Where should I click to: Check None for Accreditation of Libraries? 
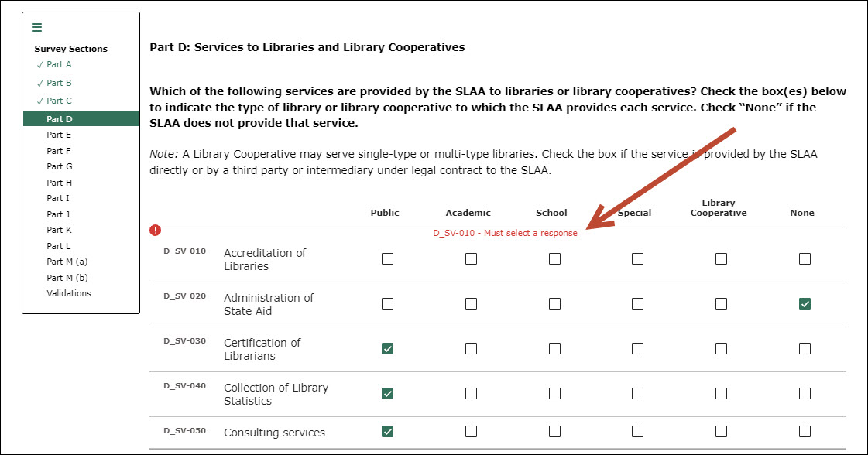tap(805, 259)
